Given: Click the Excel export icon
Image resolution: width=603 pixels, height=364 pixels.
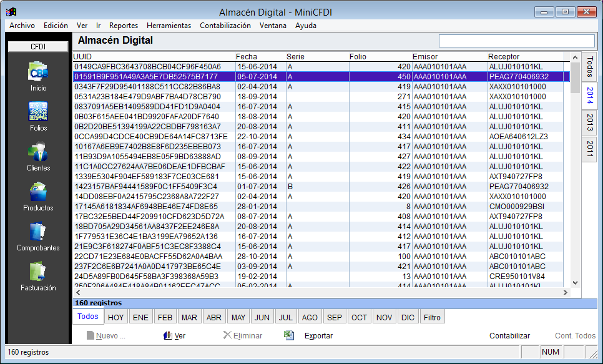Looking at the screenshot, I should point(289,335).
